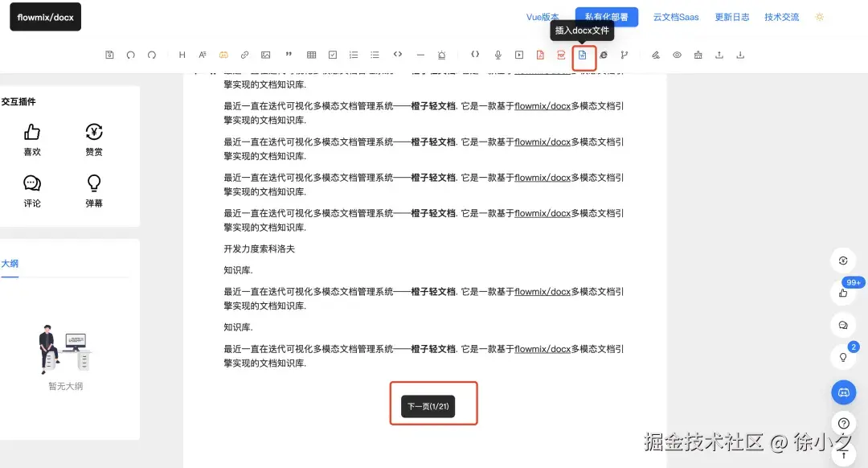Open the Vue版本 link
This screenshot has height=468, width=868.
coord(542,16)
